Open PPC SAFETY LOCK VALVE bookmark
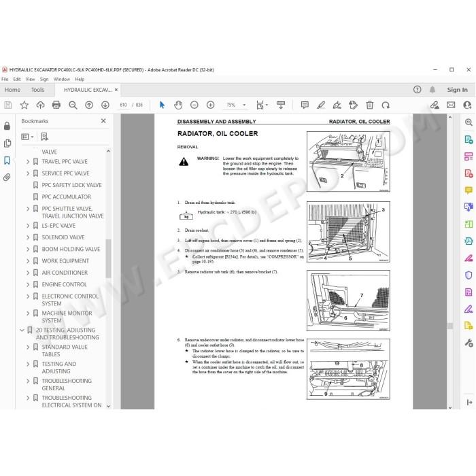476x476 pixels. pos(71,185)
